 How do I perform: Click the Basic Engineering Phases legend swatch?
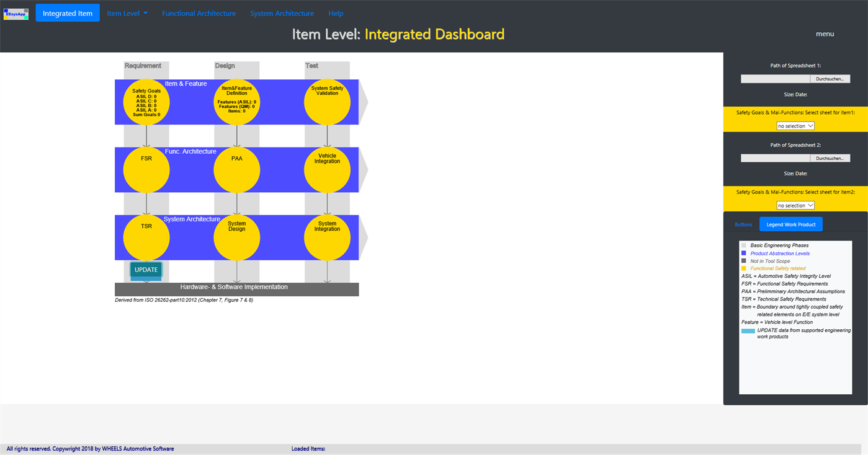point(744,245)
